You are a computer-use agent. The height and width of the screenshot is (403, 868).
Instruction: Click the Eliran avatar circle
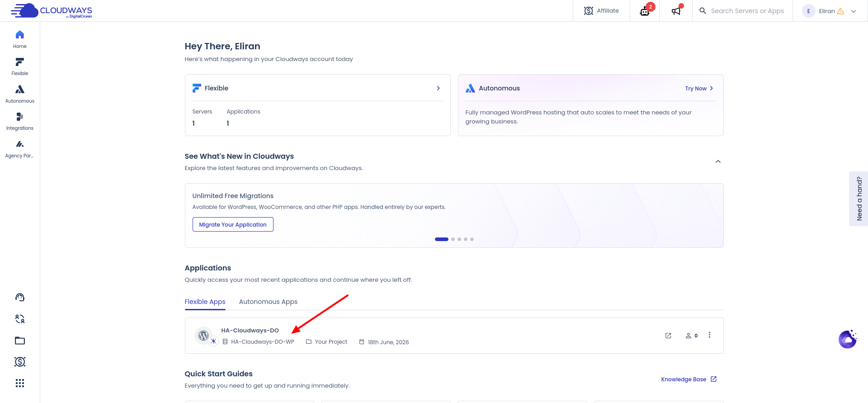pyautogui.click(x=808, y=11)
